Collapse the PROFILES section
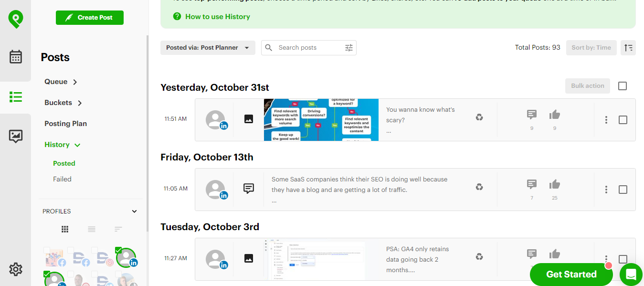 [x=134, y=211]
